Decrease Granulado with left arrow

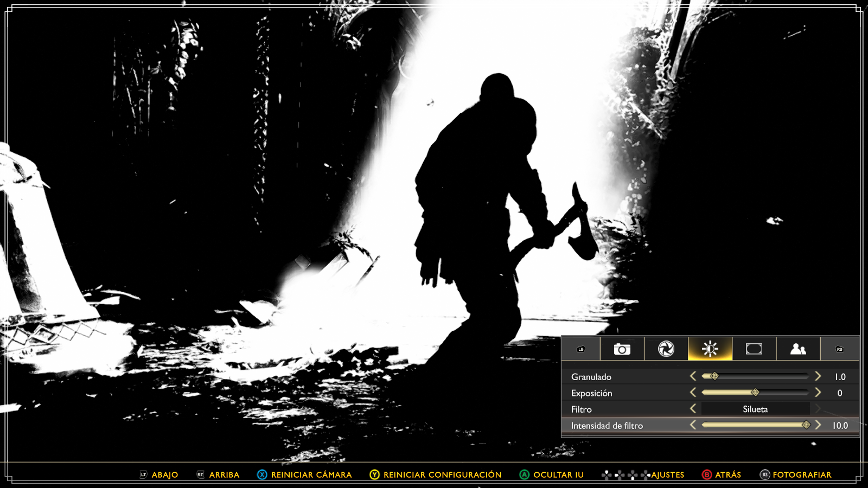coord(693,376)
